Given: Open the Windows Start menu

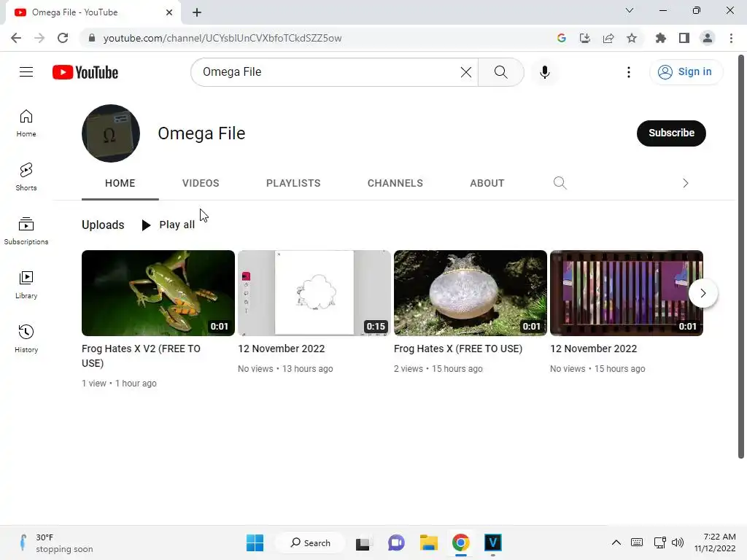Looking at the screenshot, I should point(255,542).
